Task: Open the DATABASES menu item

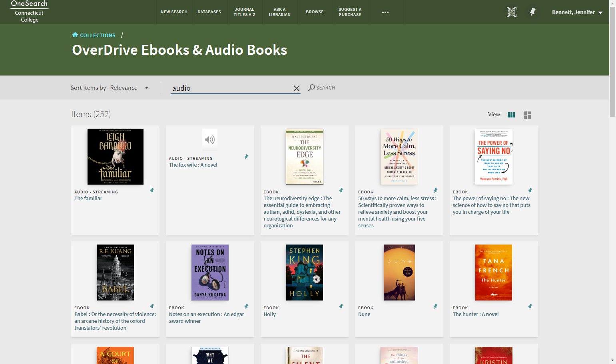Action: point(209,12)
